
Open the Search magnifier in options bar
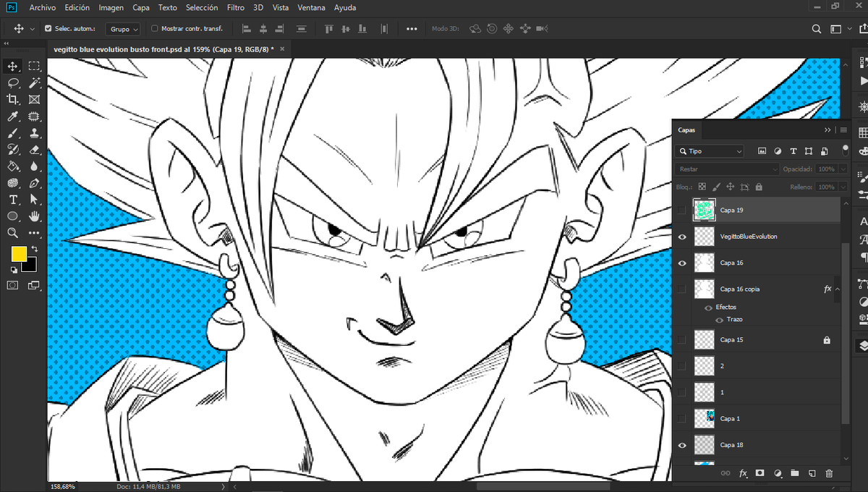817,29
